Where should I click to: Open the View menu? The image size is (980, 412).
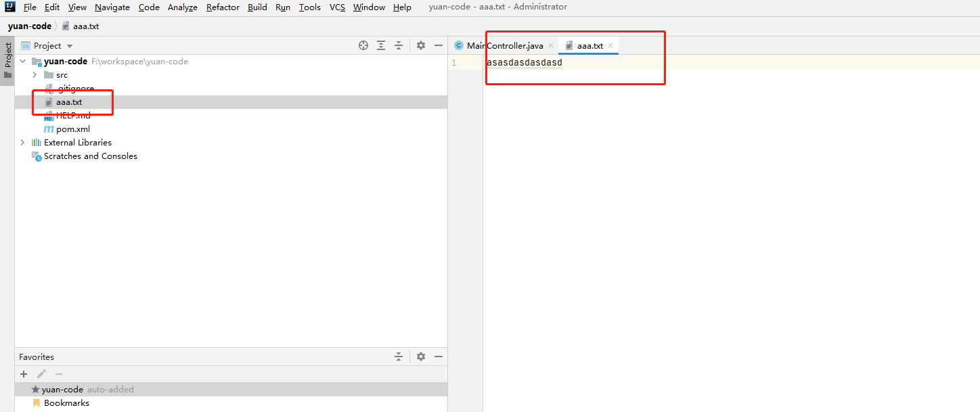77,7
